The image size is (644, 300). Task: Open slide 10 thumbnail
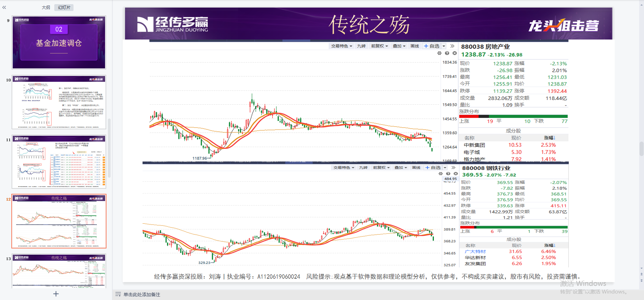[59, 102]
